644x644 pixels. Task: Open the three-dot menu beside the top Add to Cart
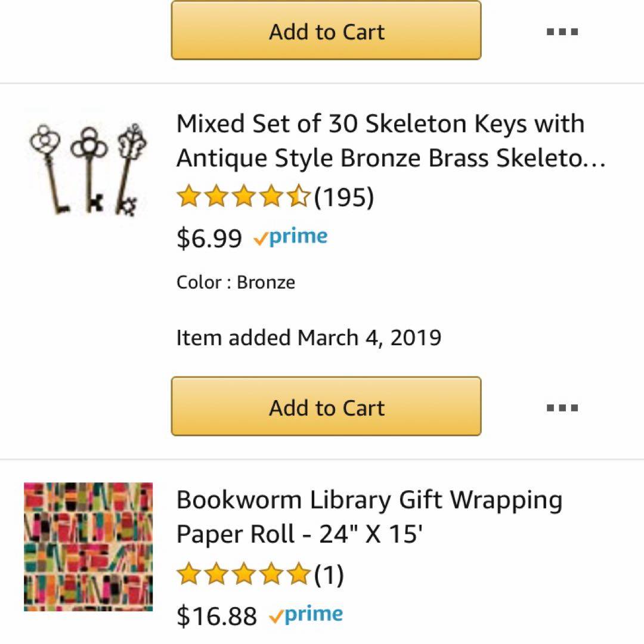pos(562,32)
